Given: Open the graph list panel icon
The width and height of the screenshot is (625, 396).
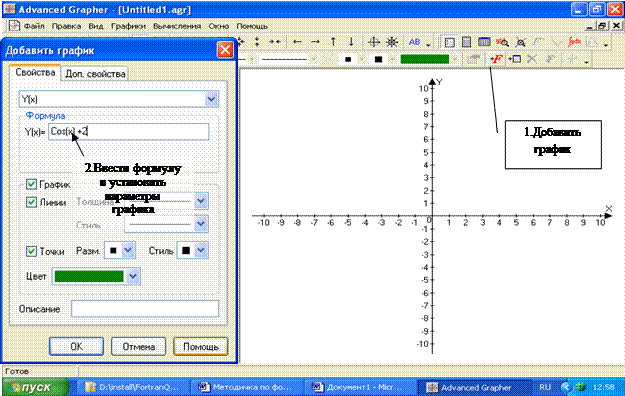Looking at the screenshot, I should coord(450,42).
